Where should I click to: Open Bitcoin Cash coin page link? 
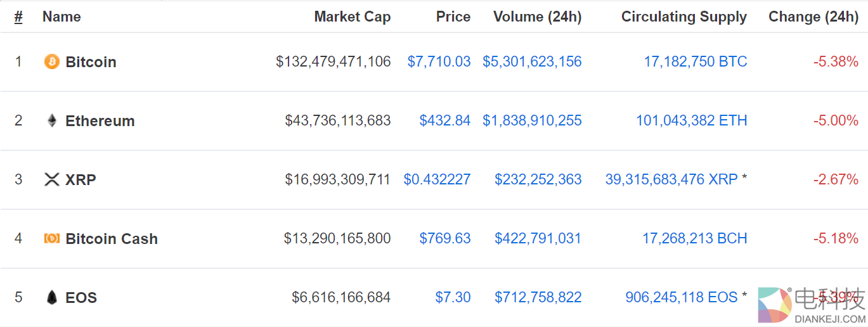[111, 239]
